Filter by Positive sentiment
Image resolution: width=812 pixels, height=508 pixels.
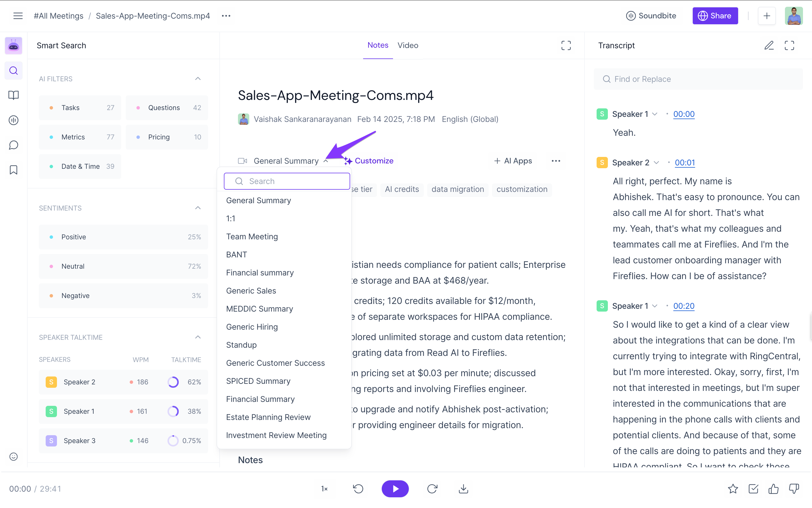tap(123, 237)
